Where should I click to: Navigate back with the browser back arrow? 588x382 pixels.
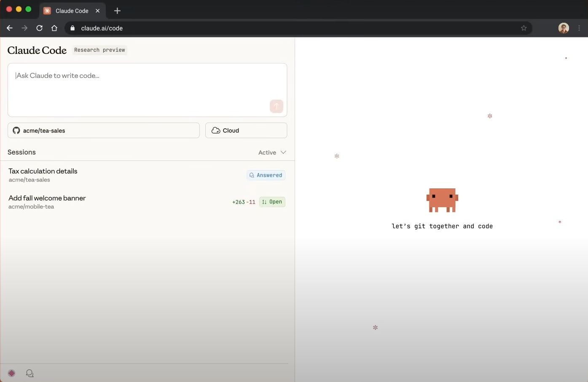(x=10, y=28)
